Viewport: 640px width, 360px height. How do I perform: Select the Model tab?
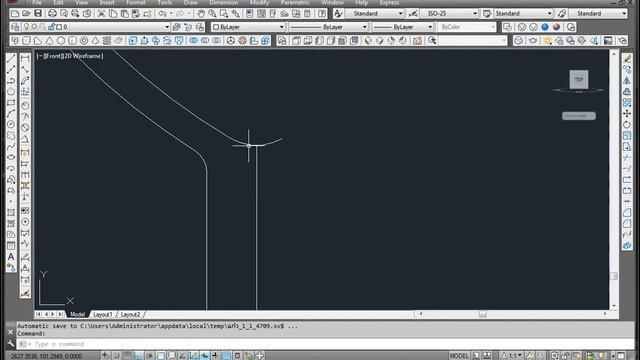pyautogui.click(x=77, y=314)
